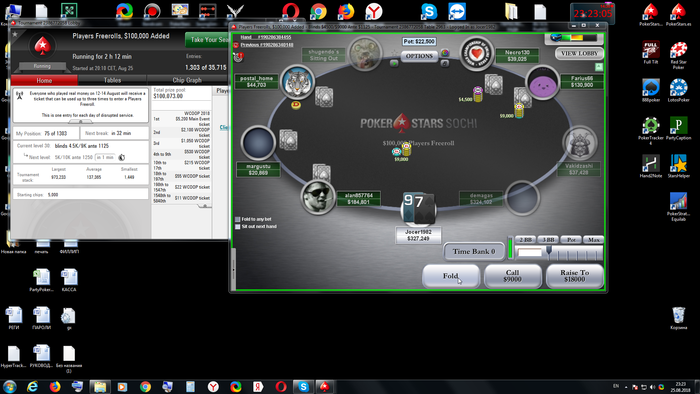Click Jocer1982 player name plate
700x394 pixels.
click(418, 235)
